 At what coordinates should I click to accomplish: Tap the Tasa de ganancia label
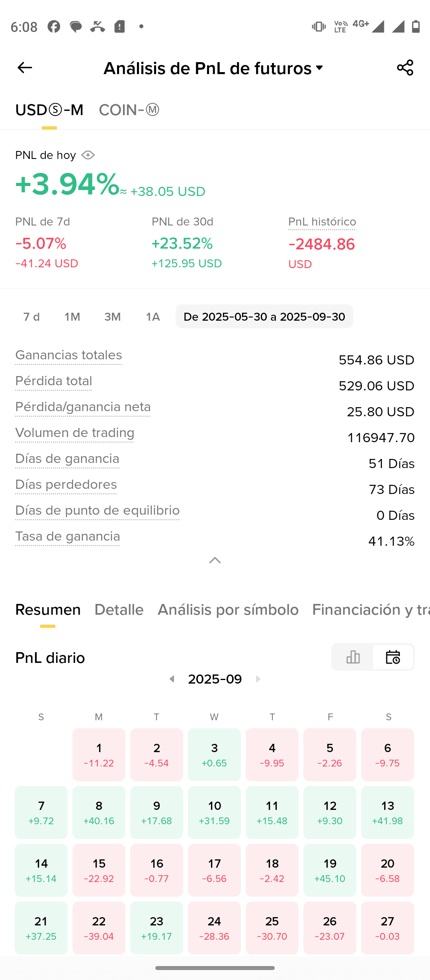(x=68, y=536)
